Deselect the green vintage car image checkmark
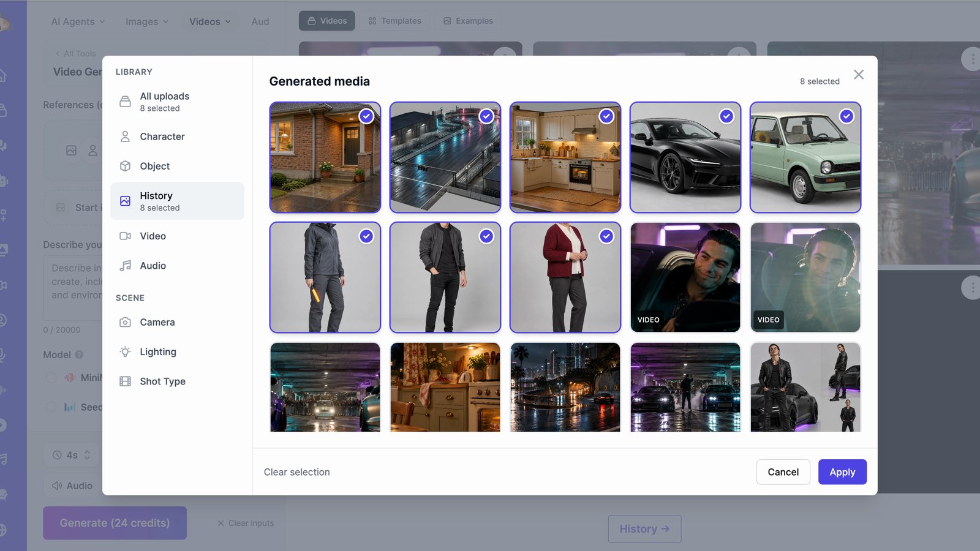This screenshot has width=980, height=551. [846, 116]
